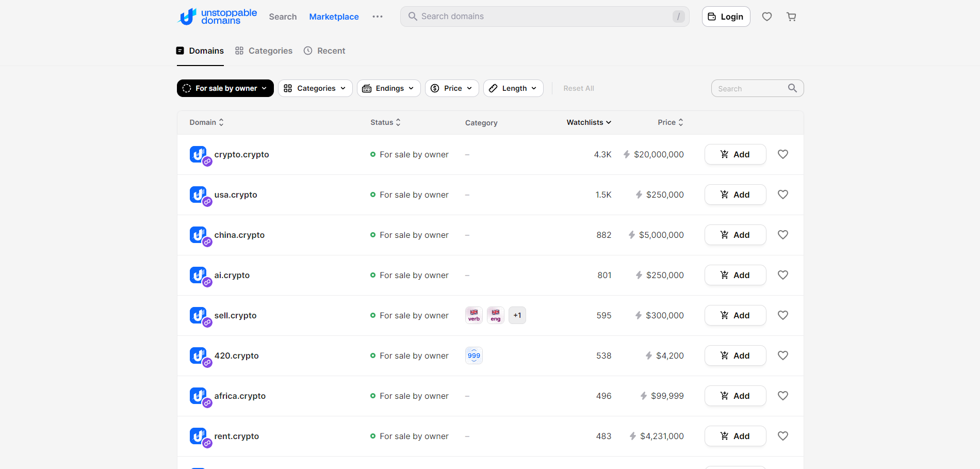980x469 pixels.
Task: Click the 4.3K watchlists count
Action: point(602,154)
